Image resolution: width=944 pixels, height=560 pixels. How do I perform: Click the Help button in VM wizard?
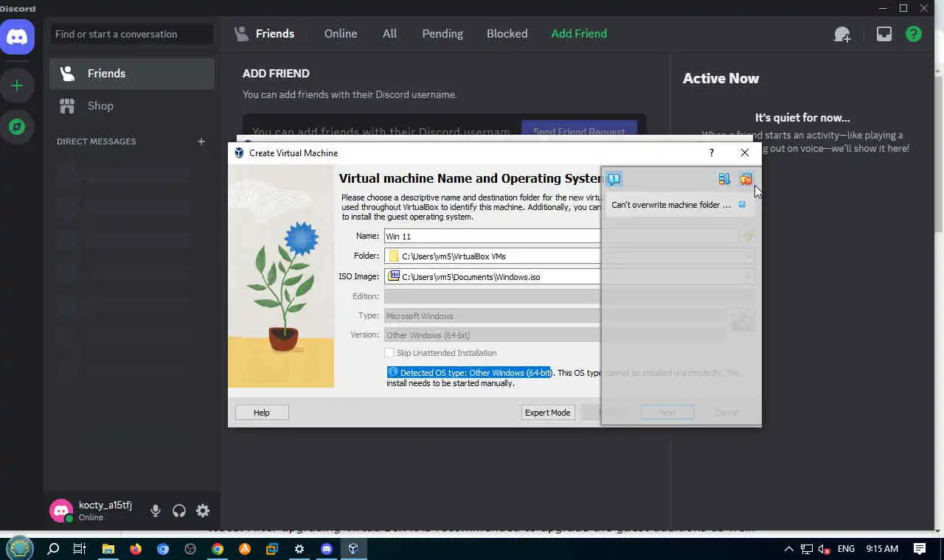(262, 413)
